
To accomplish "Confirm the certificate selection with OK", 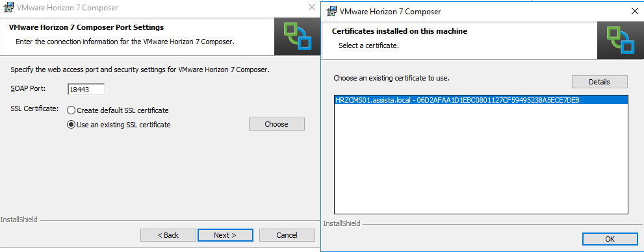I will click(x=610, y=239).
